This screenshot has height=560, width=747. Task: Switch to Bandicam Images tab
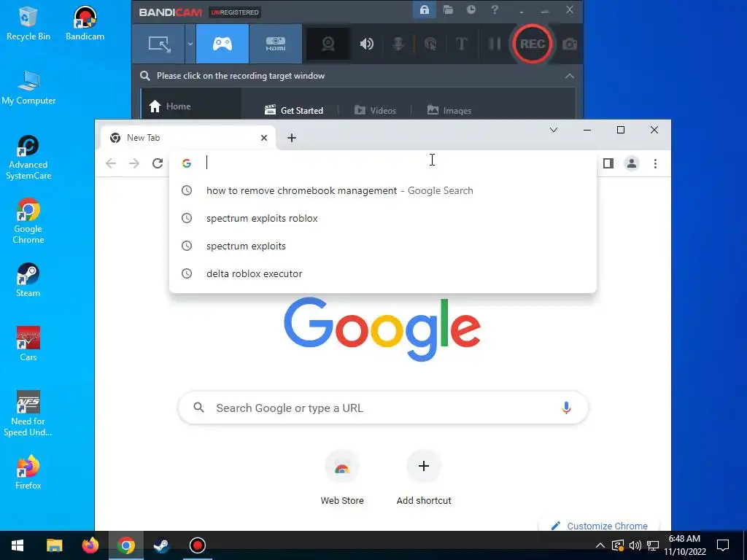coord(449,111)
